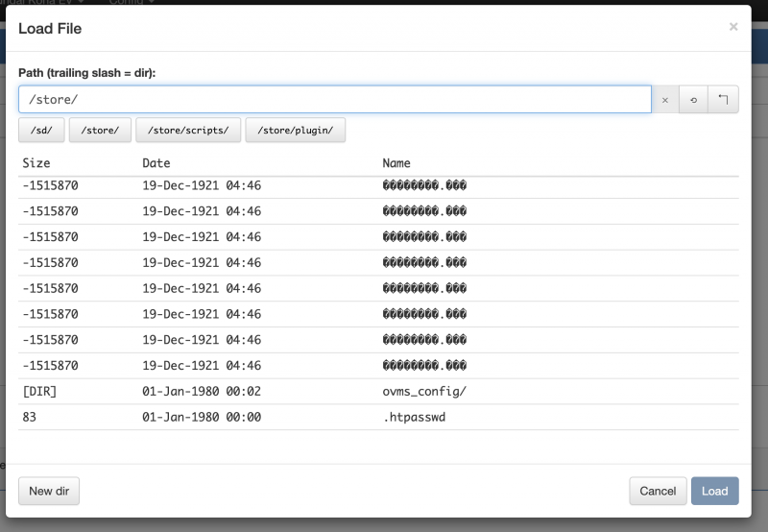Image resolution: width=768 pixels, height=532 pixels.
Task: Sort by the Name column header
Action: pos(396,163)
